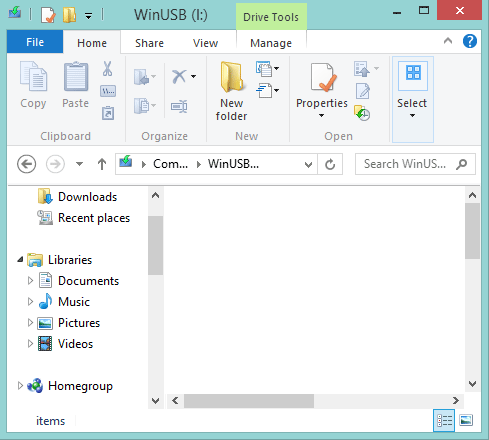
Task: Click the search magnifier icon
Action: pos(462,164)
